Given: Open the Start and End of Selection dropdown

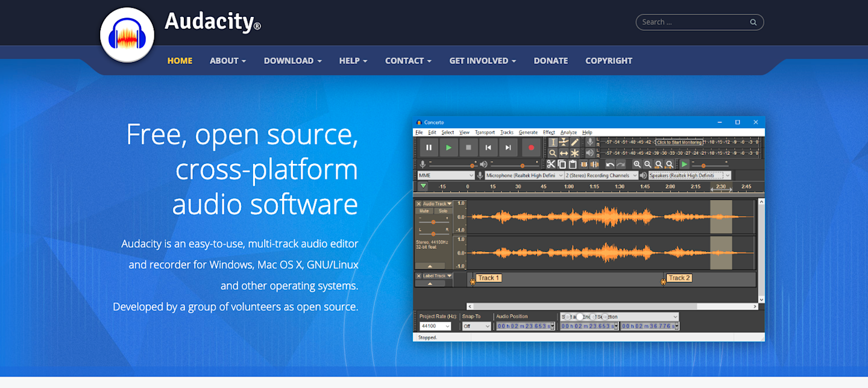Looking at the screenshot, I should pos(619,316).
